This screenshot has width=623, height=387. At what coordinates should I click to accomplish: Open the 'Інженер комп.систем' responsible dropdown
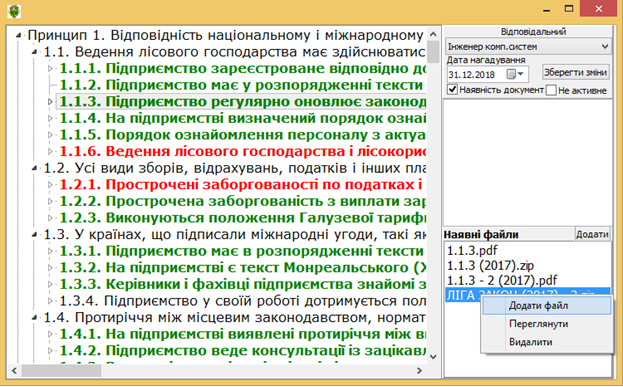click(528, 46)
